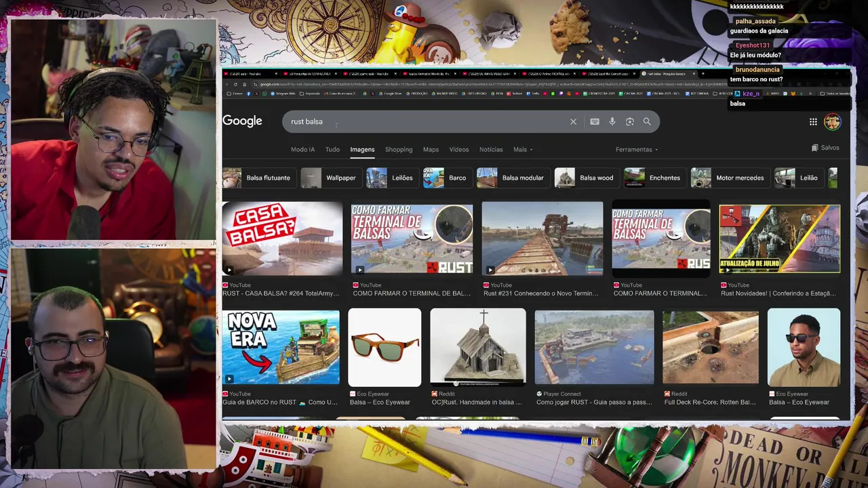The image size is (868, 488).
Task: Open the Notícias tab
Action: pyautogui.click(x=491, y=150)
